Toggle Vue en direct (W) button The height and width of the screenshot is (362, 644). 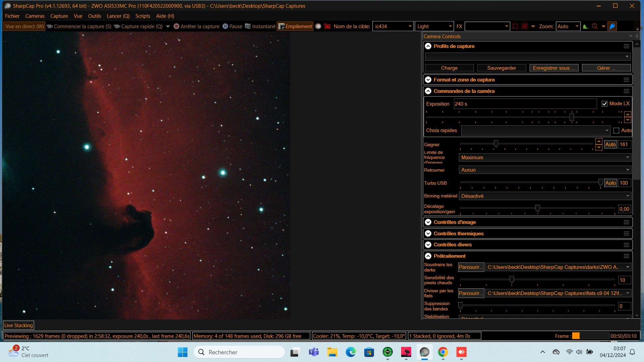24,26
